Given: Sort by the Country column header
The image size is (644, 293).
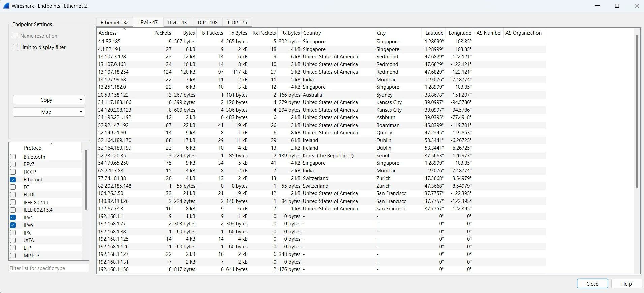Looking at the screenshot, I should click(338, 33).
